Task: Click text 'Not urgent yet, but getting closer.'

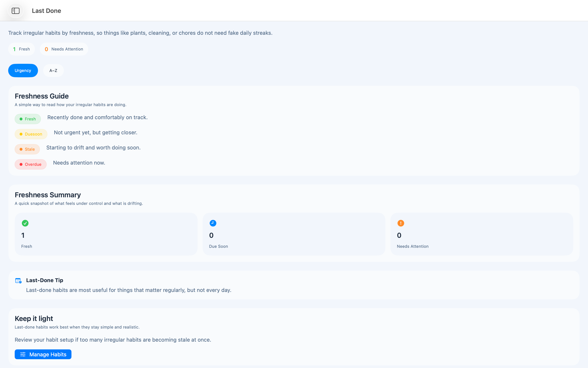Action: [96, 132]
